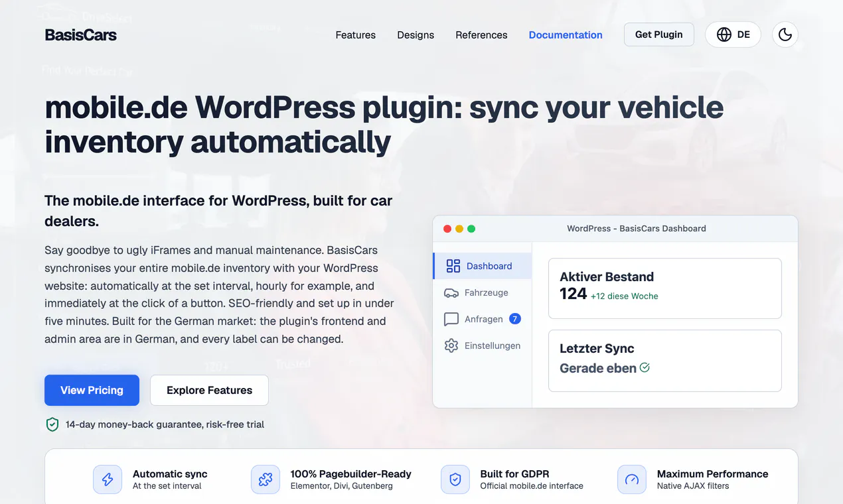Screen dimensions: 843x504
Task: Click the shield guarantee icon
Action: pos(52,424)
